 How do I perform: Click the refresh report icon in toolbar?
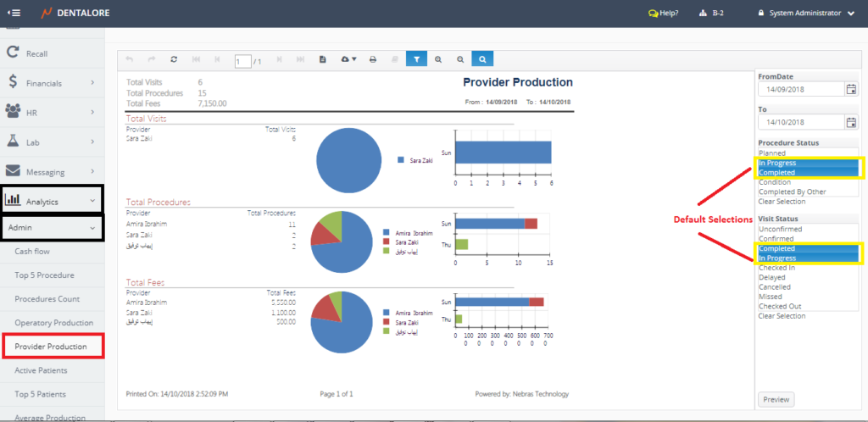174,59
